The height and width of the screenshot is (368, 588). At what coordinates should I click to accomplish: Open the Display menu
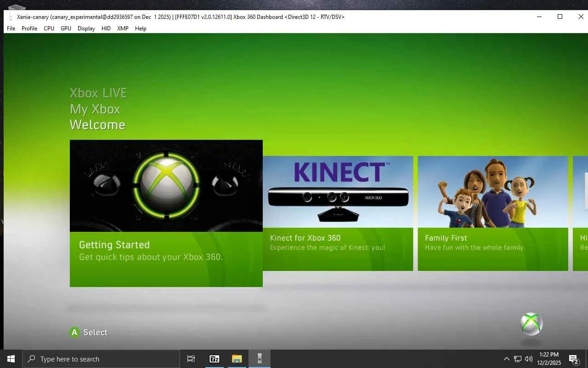point(86,29)
